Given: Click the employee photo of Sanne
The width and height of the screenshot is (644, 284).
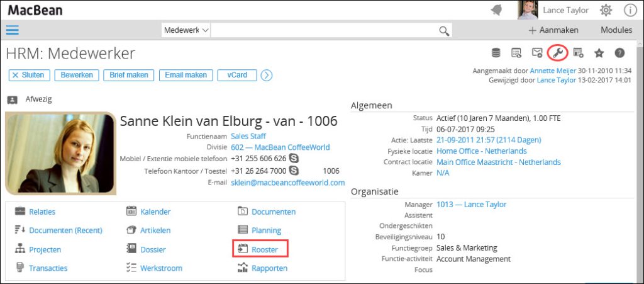Looking at the screenshot, I should pos(60,153).
